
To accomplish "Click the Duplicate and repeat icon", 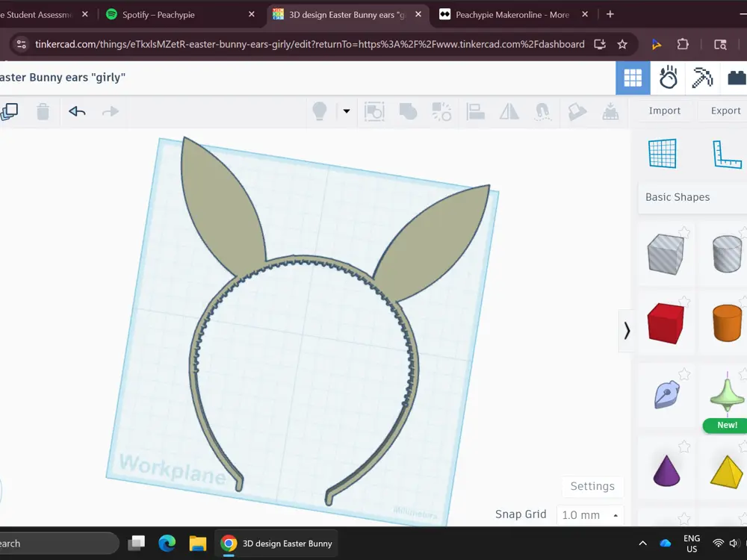I will pos(9,112).
